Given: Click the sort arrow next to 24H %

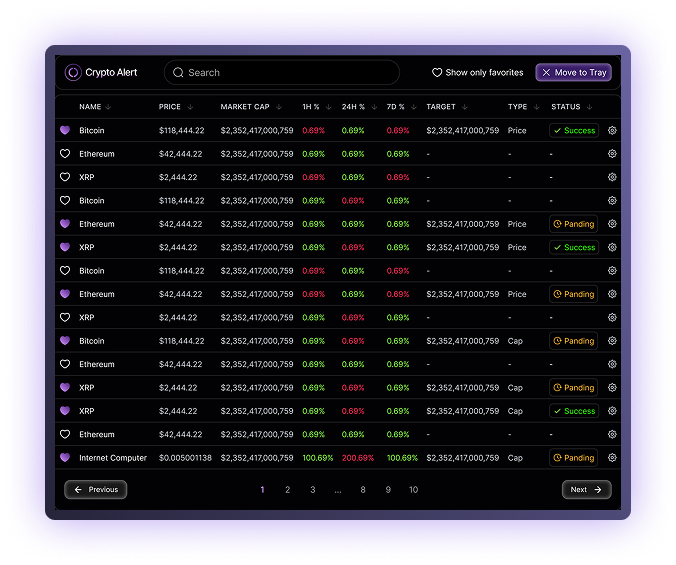Looking at the screenshot, I should 374,107.
